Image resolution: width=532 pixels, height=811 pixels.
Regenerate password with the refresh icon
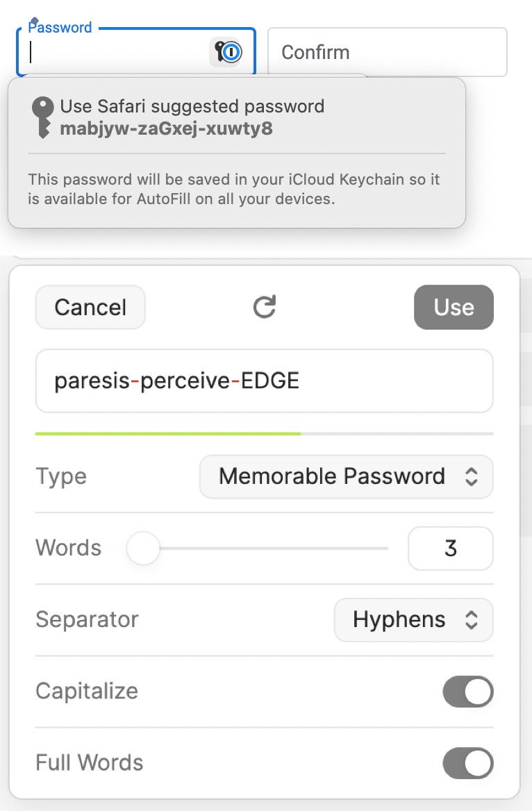(x=265, y=307)
